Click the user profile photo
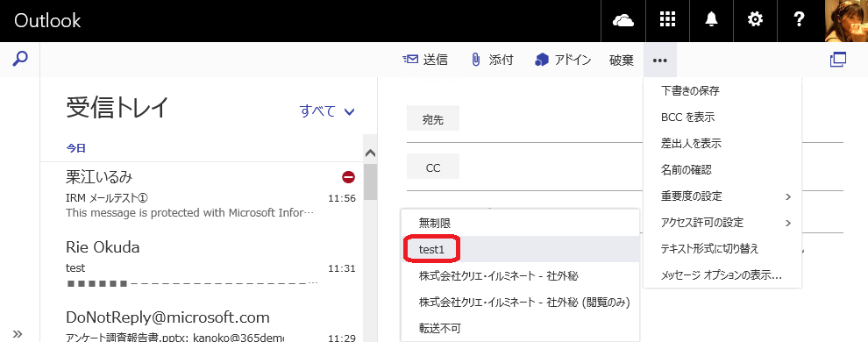 pyautogui.click(x=846, y=21)
